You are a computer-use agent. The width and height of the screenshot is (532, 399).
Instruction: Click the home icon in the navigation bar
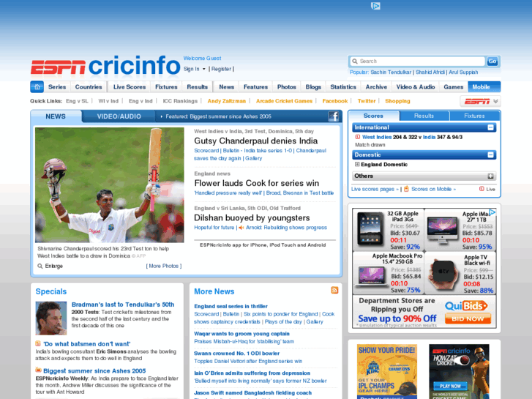pos(37,87)
